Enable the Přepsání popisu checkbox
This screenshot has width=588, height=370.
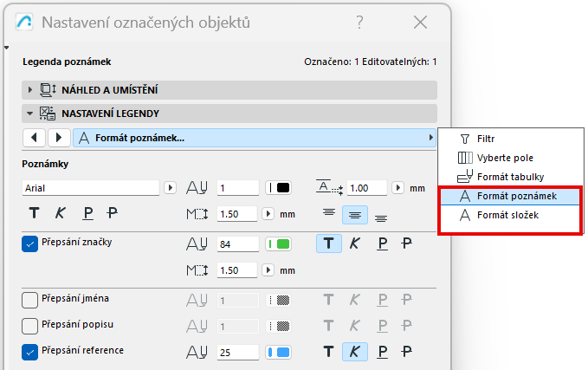(x=29, y=326)
